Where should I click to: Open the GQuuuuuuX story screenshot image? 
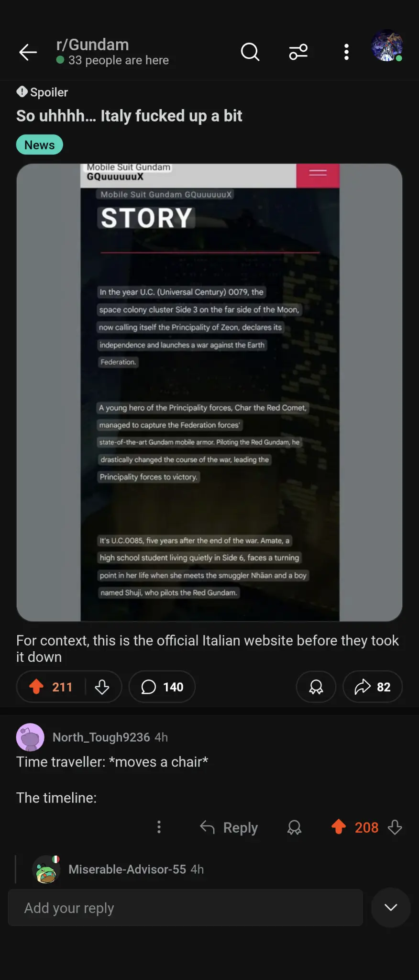(209, 392)
